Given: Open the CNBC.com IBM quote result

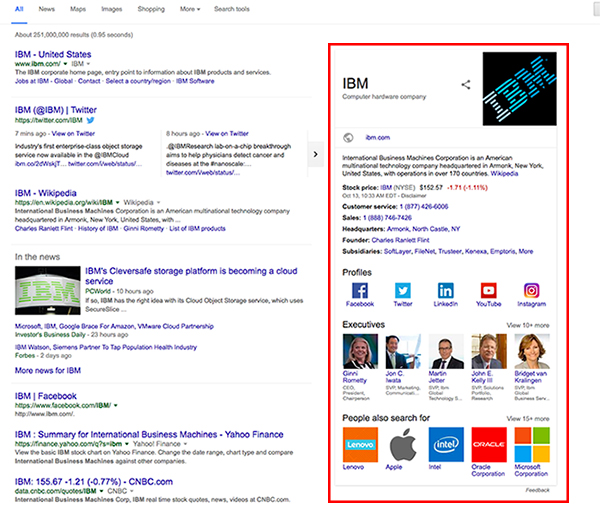Looking at the screenshot, I should (x=94, y=482).
